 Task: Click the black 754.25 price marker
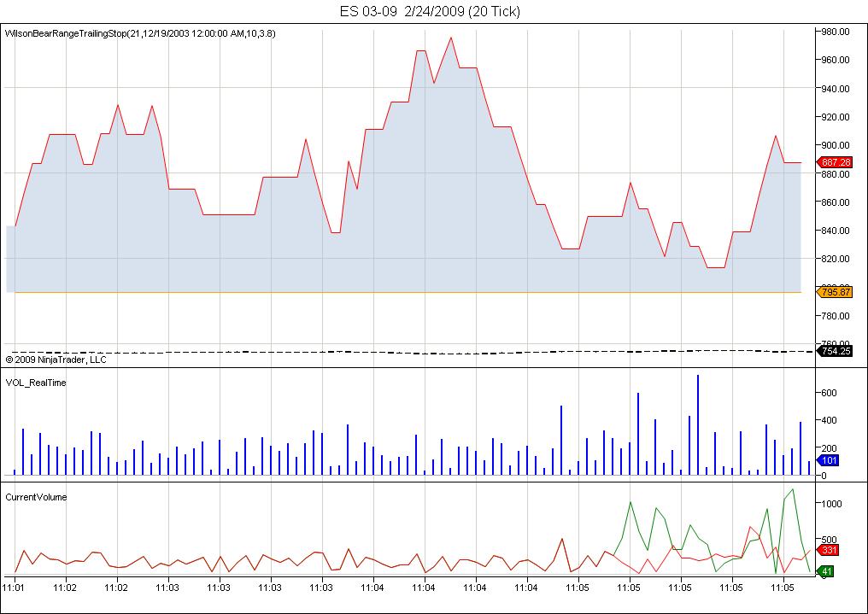point(835,351)
